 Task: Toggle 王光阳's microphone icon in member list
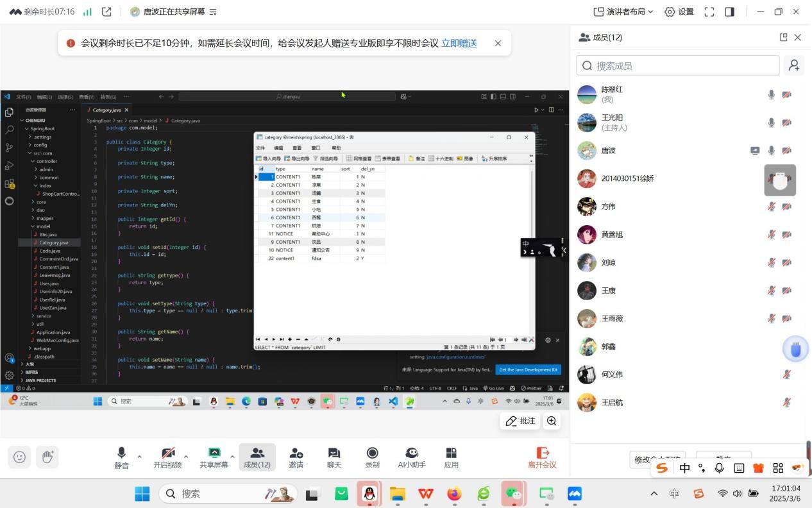coord(771,123)
